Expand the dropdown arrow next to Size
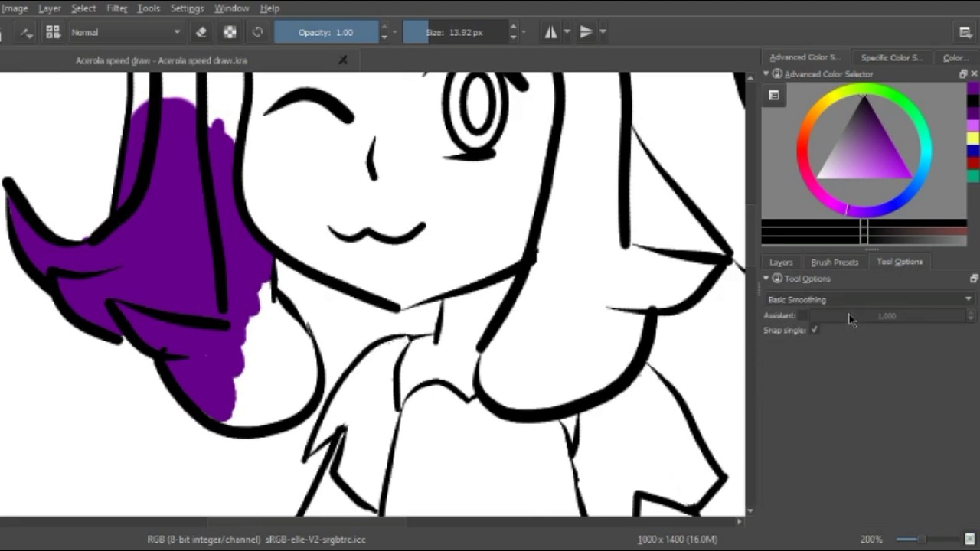980x551 pixels. (524, 32)
